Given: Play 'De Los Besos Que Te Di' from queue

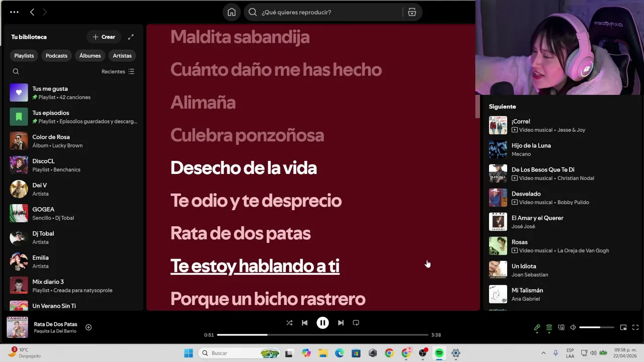Looking at the screenshot, I should 561,173.
